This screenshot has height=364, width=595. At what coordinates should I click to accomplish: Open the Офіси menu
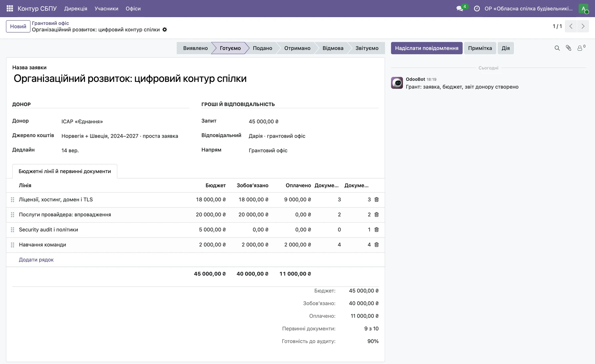coord(133,9)
